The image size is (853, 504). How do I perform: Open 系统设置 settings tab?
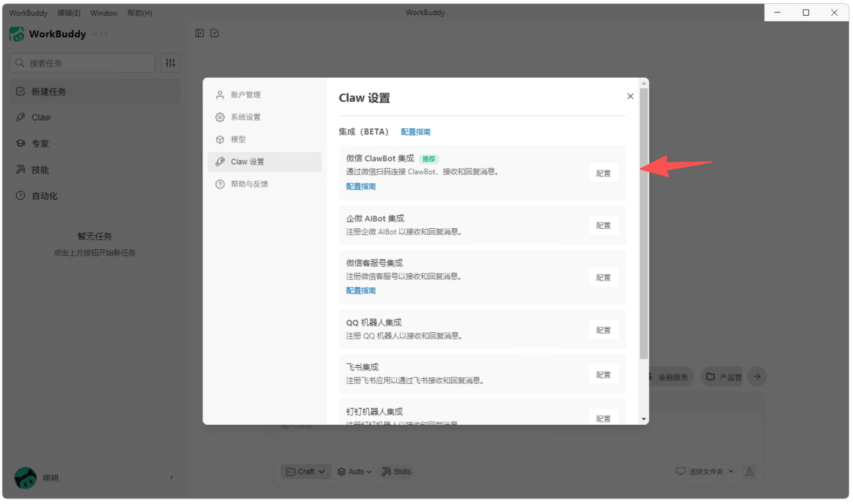pyautogui.click(x=265, y=117)
